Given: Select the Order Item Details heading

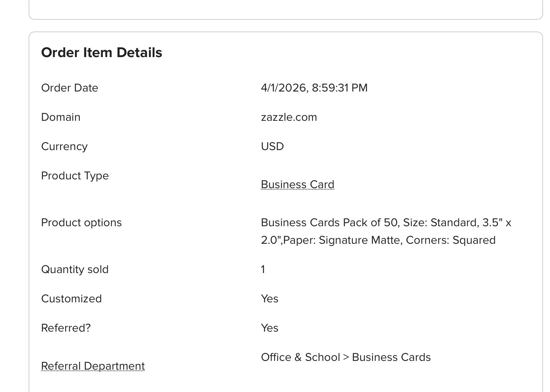Looking at the screenshot, I should click(101, 53).
